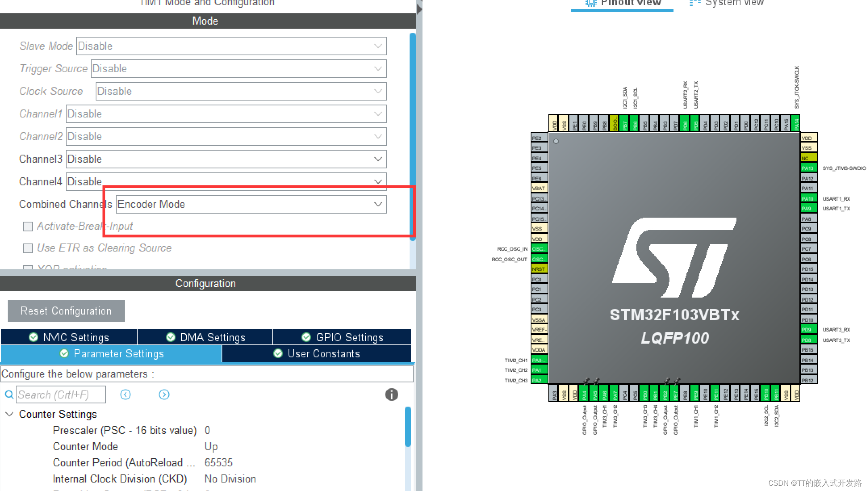The height and width of the screenshot is (491, 868).
Task: Click the search magnifier icon
Action: point(9,394)
